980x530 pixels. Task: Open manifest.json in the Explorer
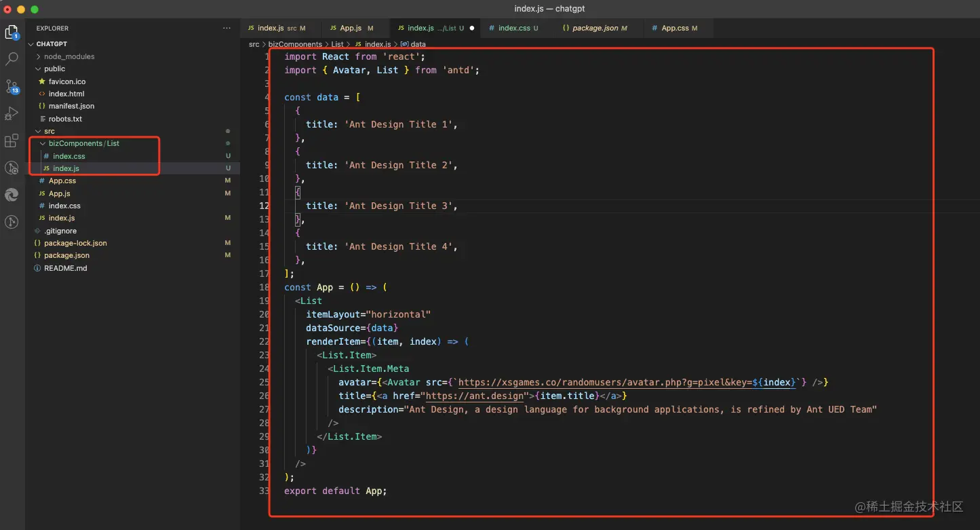(x=71, y=106)
